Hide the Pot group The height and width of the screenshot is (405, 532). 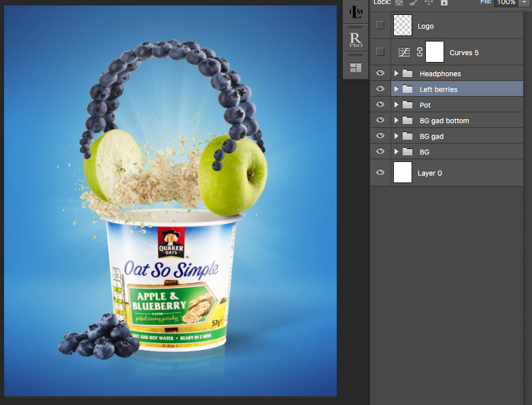point(380,104)
